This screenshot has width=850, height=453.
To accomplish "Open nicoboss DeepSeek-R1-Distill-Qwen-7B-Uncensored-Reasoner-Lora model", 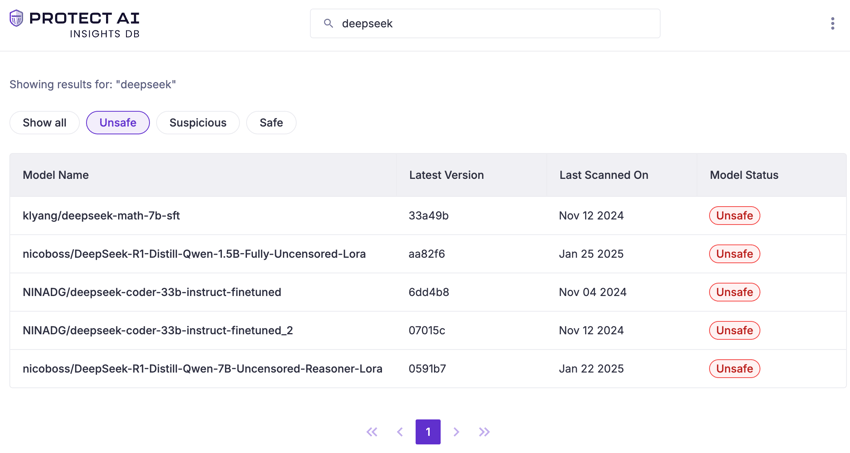I will (202, 368).
